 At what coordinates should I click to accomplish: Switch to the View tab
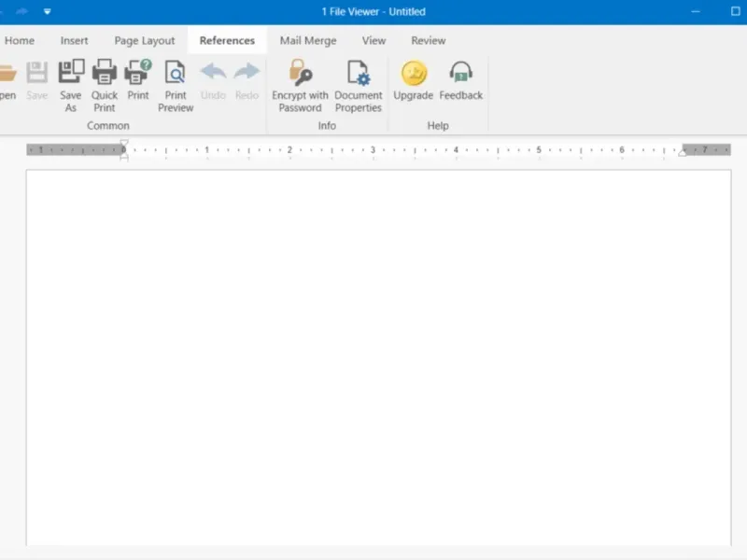tap(374, 40)
